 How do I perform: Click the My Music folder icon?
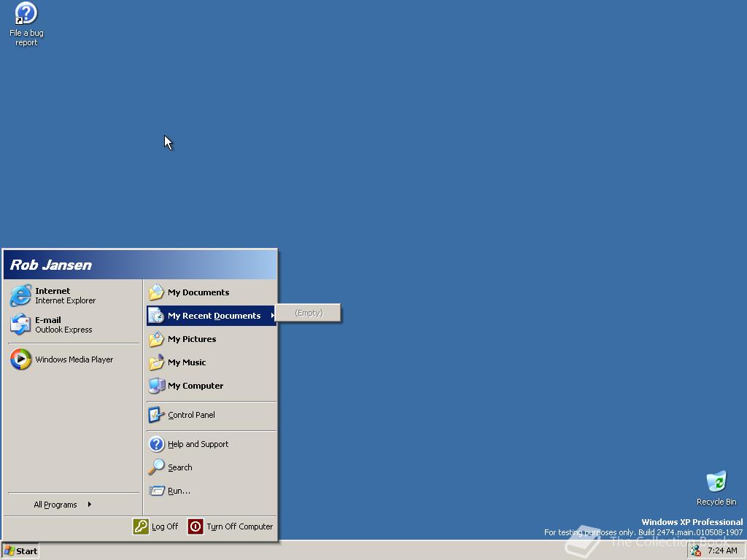156,362
